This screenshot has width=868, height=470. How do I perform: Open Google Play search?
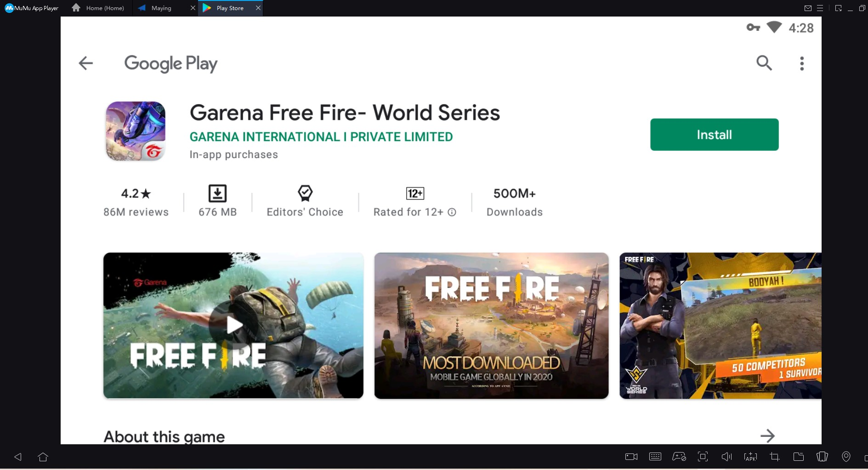click(764, 62)
